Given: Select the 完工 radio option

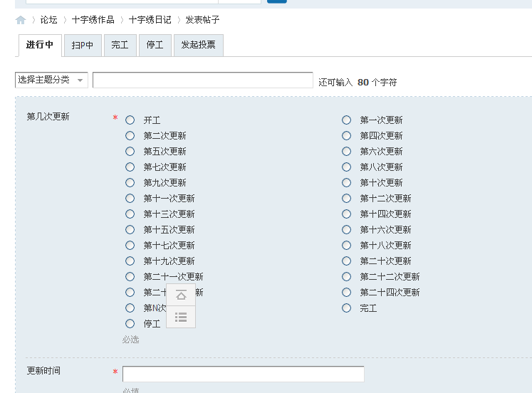Looking at the screenshot, I should (346, 308).
